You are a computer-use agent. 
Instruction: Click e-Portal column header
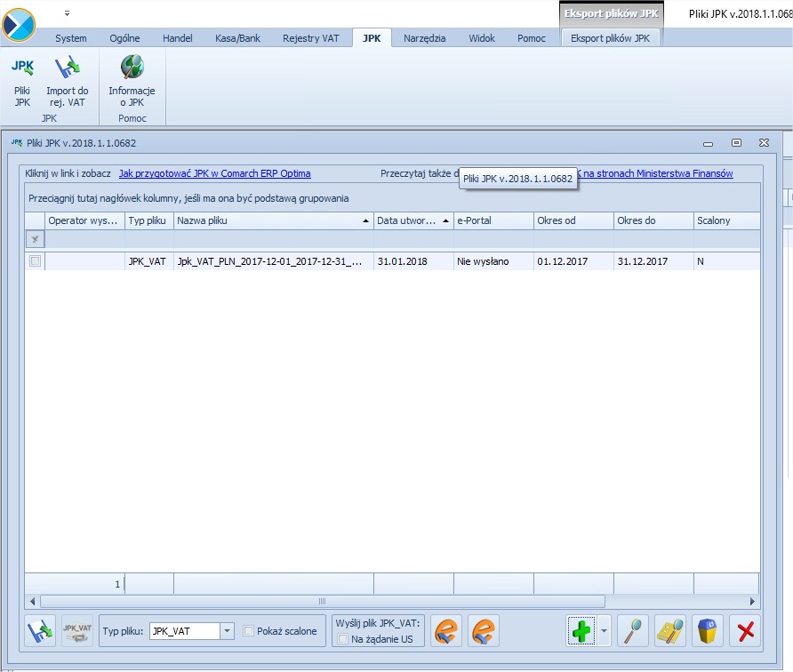(493, 220)
